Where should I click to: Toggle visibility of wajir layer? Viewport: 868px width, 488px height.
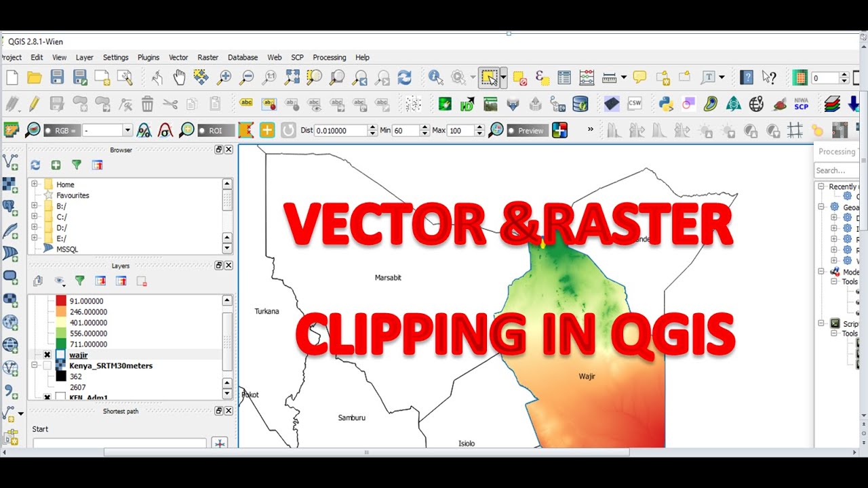tap(47, 354)
